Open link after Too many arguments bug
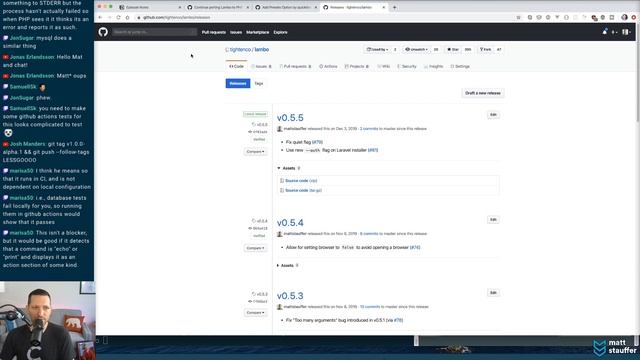Image resolution: width=640 pixels, height=360 pixels. pyautogui.click(x=398, y=320)
